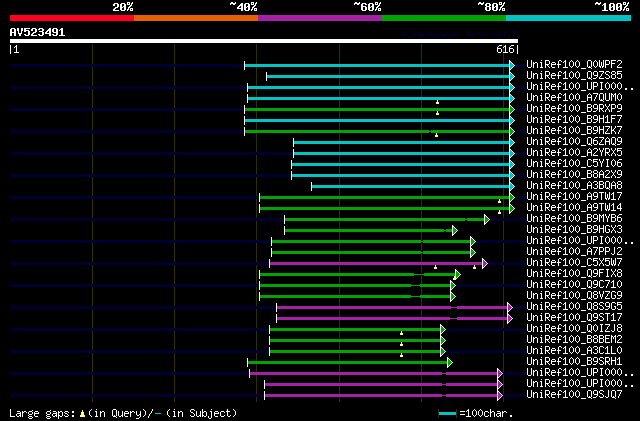Click the green ~80% identity legend segment

444,18
